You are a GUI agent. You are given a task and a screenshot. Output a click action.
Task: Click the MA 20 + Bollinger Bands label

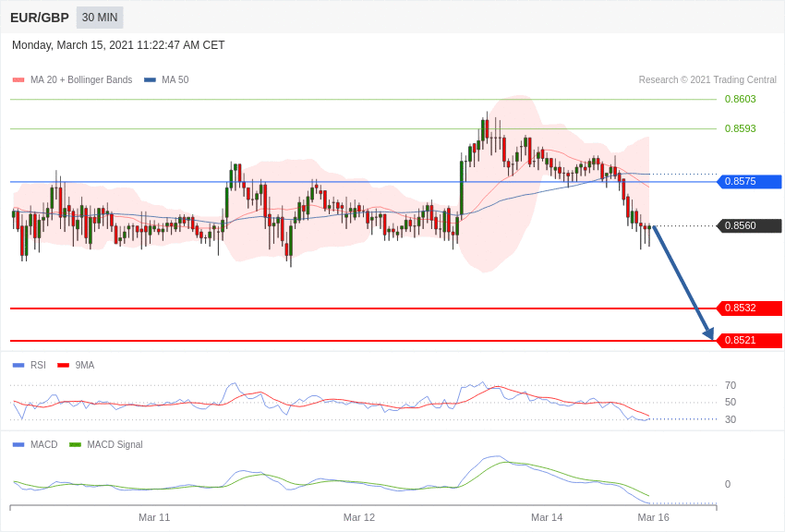(81, 80)
